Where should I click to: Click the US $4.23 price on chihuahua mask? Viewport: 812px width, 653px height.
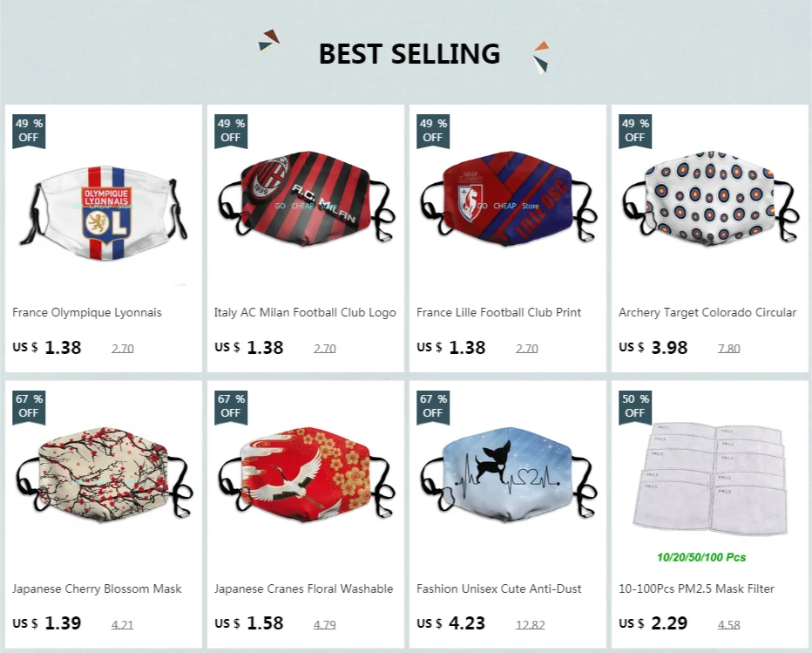pyautogui.click(x=450, y=623)
